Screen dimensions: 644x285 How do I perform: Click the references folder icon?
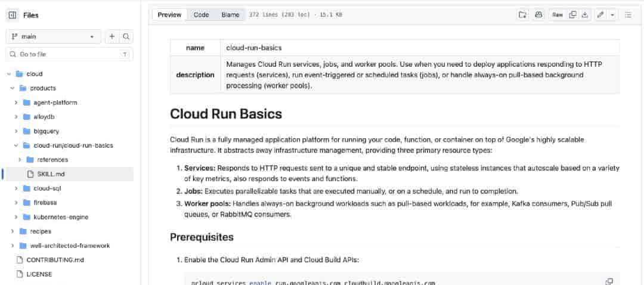30,160
